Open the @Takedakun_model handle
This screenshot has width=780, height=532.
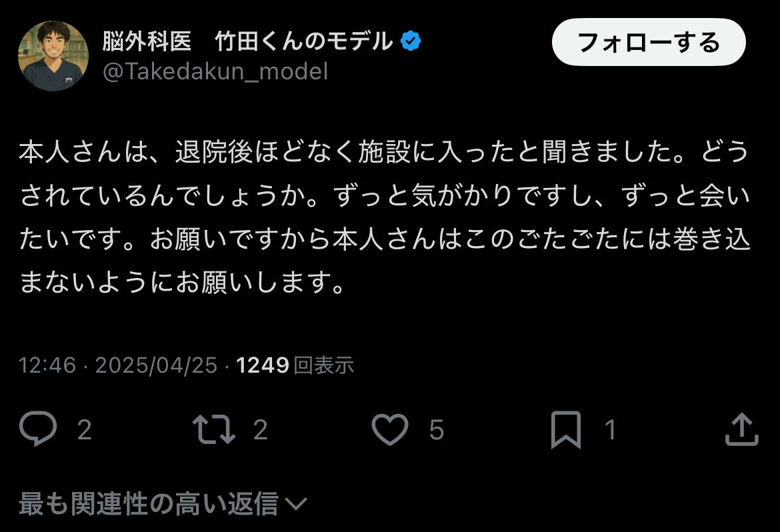tap(215, 71)
